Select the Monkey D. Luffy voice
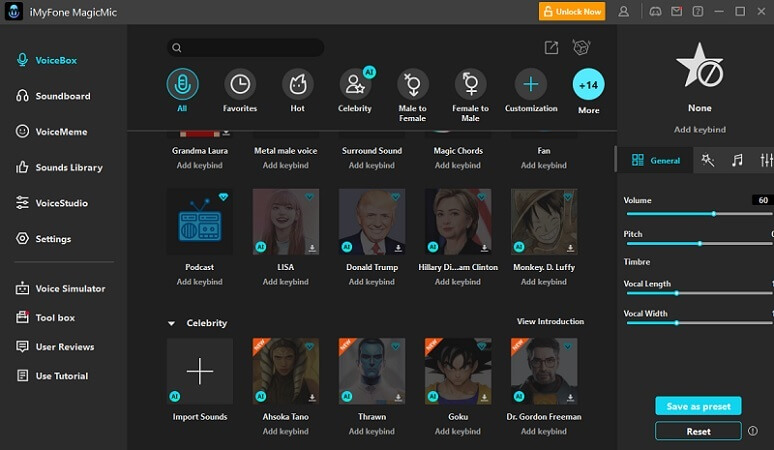Image resolution: width=774 pixels, height=450 pixels. coord(544,222)
